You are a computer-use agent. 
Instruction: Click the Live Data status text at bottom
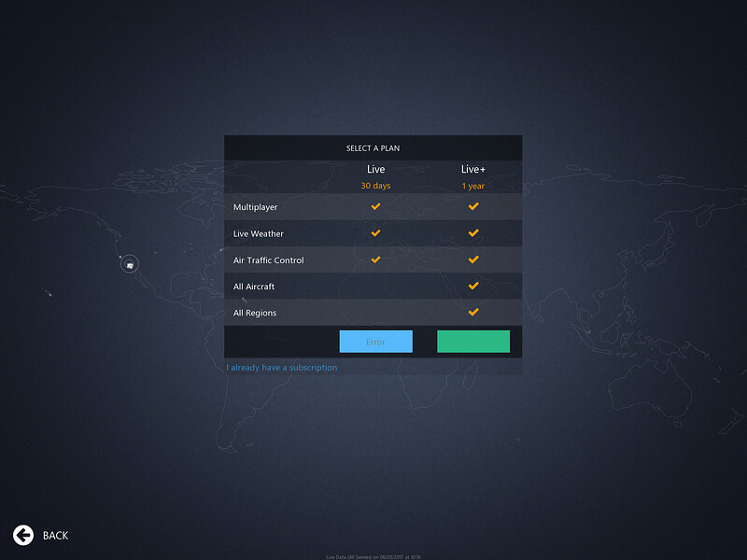tap(373, 556)
